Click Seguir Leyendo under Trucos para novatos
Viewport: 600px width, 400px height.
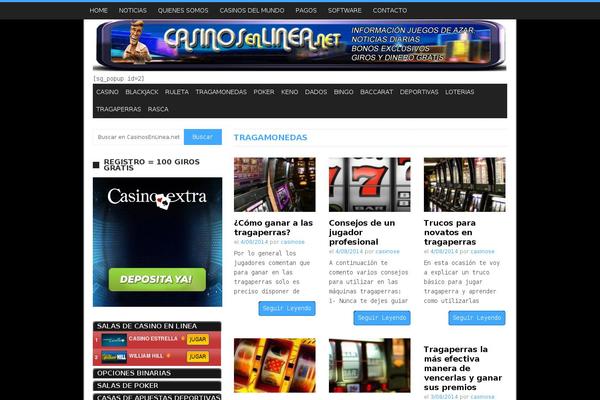point(477,318)
